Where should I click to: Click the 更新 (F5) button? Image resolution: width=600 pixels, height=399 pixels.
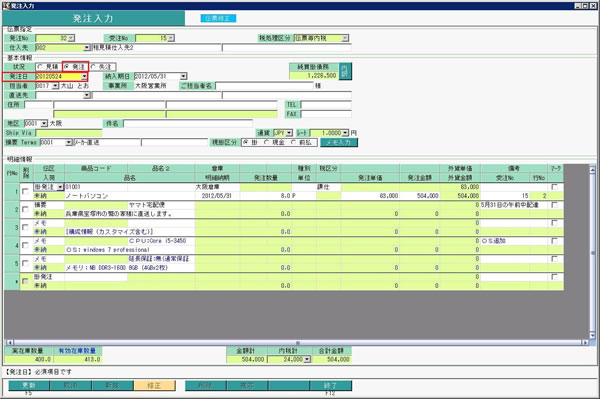(29, 385)
